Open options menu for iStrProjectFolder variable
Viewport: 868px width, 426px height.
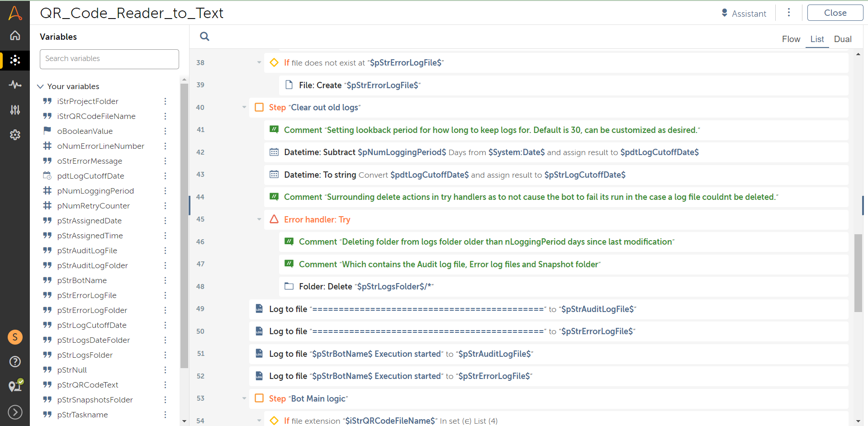pos(165,101)
